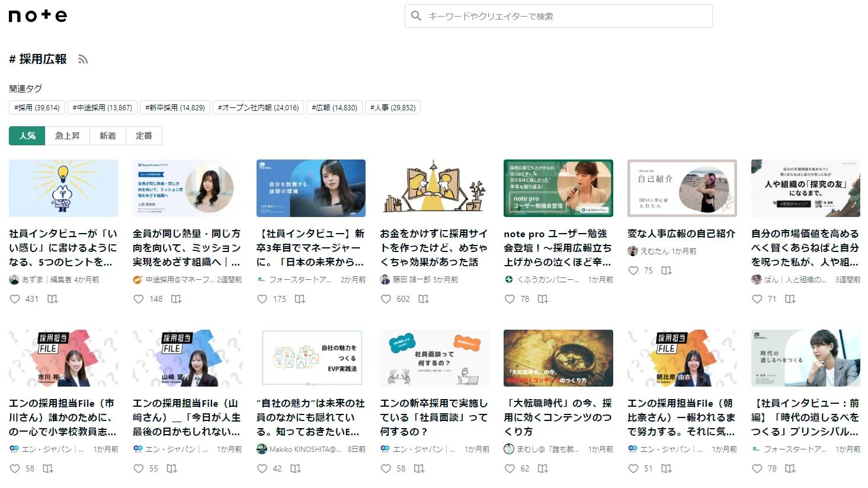
Task: Open article エンの新卒採用で実施している「社員面談」
Action: pyautogui.click(x=434, y=417)
